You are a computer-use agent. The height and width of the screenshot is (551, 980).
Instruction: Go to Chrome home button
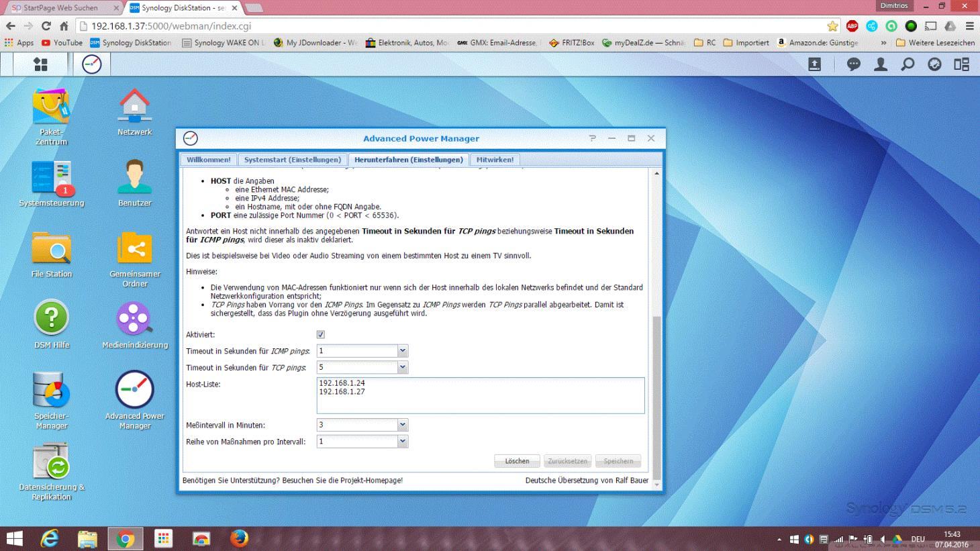pos(64,26)
